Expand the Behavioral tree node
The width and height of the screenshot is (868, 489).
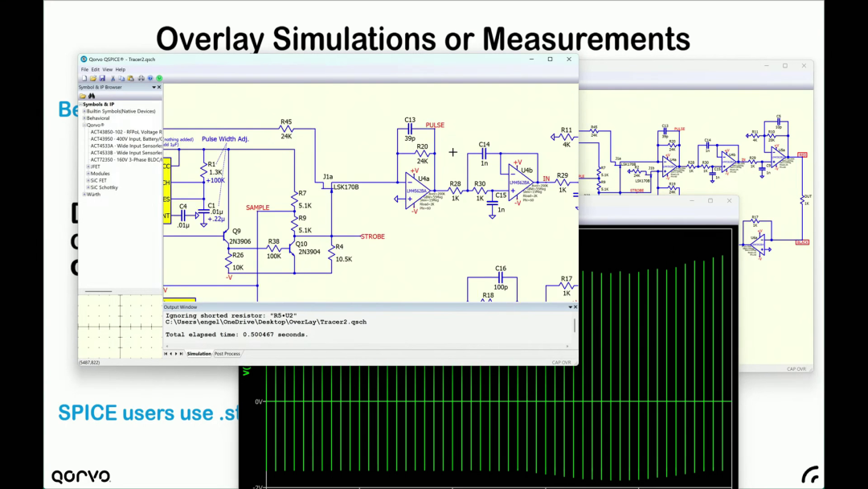[84, 118]
